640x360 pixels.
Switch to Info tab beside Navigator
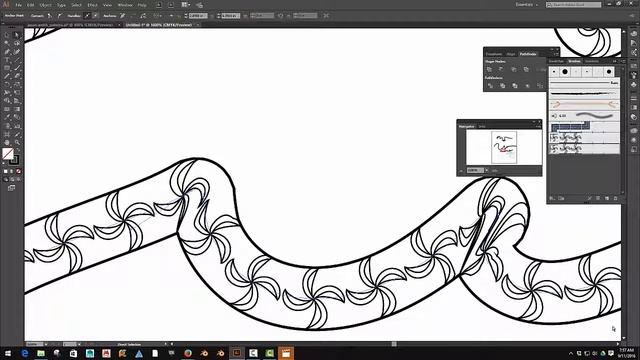482,127
